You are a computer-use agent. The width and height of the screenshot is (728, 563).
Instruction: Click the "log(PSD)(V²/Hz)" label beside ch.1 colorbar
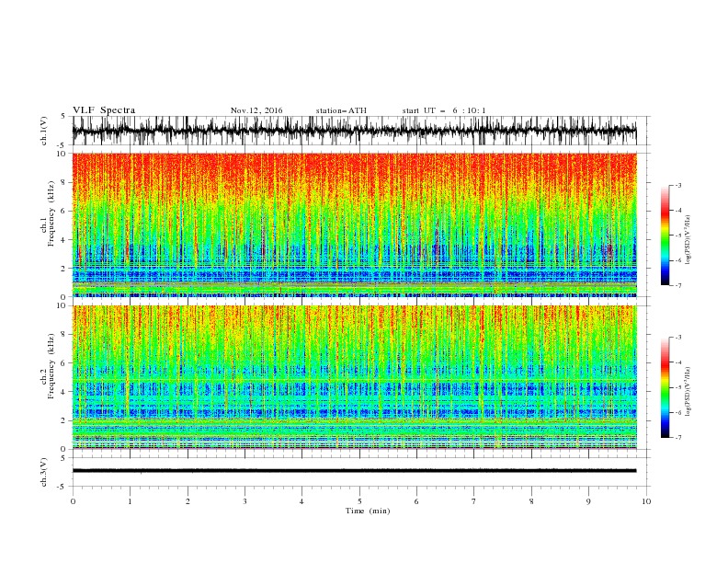[688, 240]
